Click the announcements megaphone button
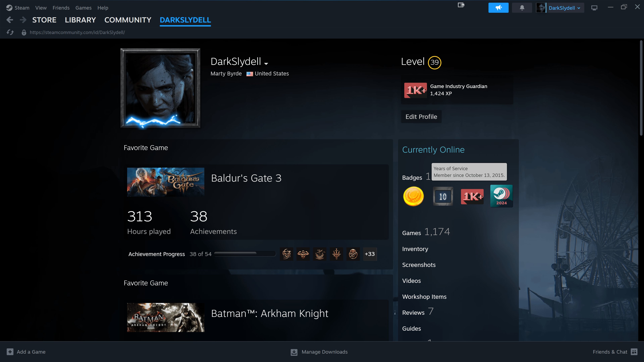This screenshot has height=362, width=644. (x=498, y=8)
